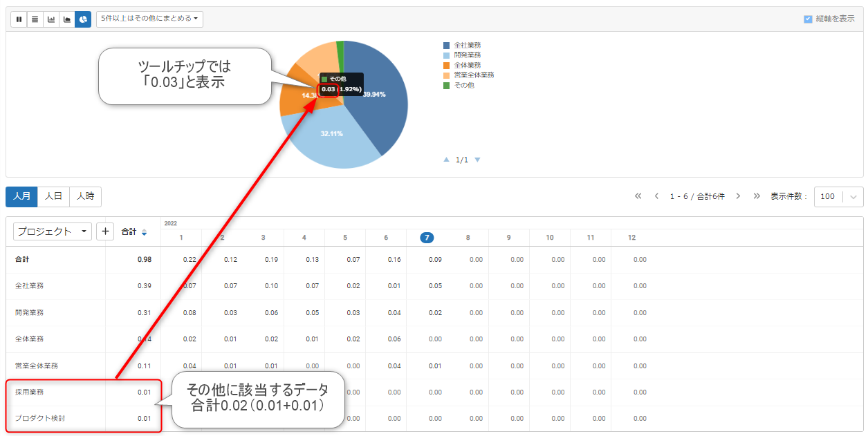The image size is (868, 436).
Task: Switch to the '人日' tab
Action: (53, 197)
